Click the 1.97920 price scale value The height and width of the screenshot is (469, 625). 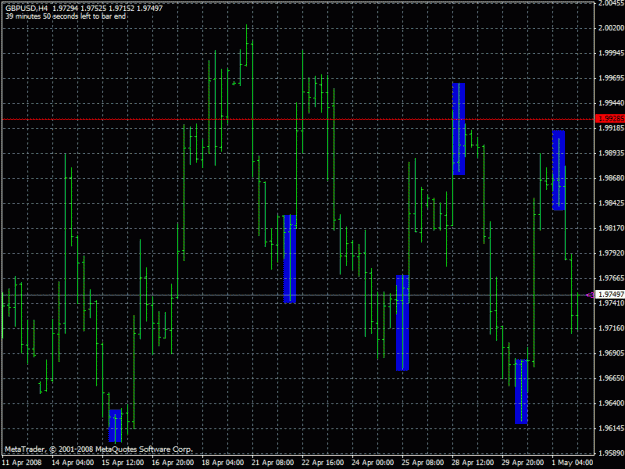pyautogui.click(x=611, y=253)
